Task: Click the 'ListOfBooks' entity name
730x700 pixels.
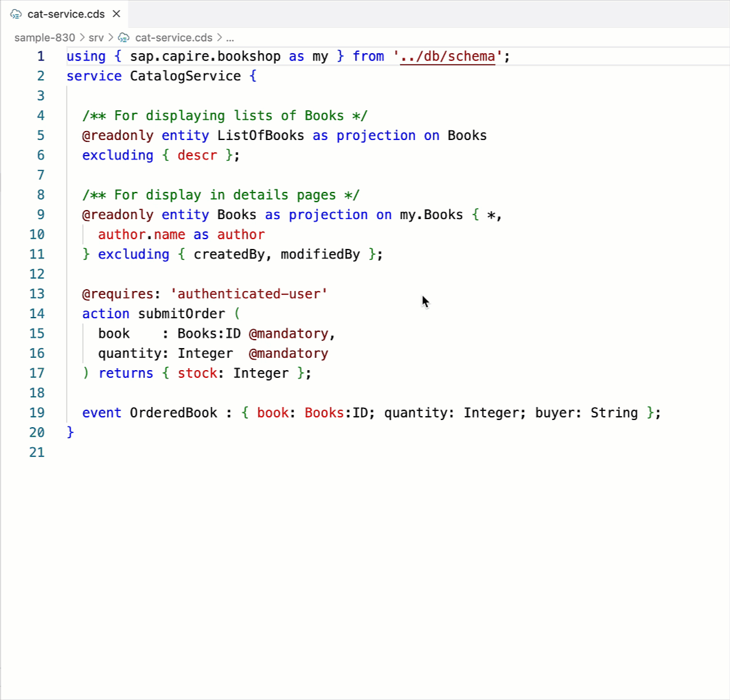Action: (x=260, y=135)
